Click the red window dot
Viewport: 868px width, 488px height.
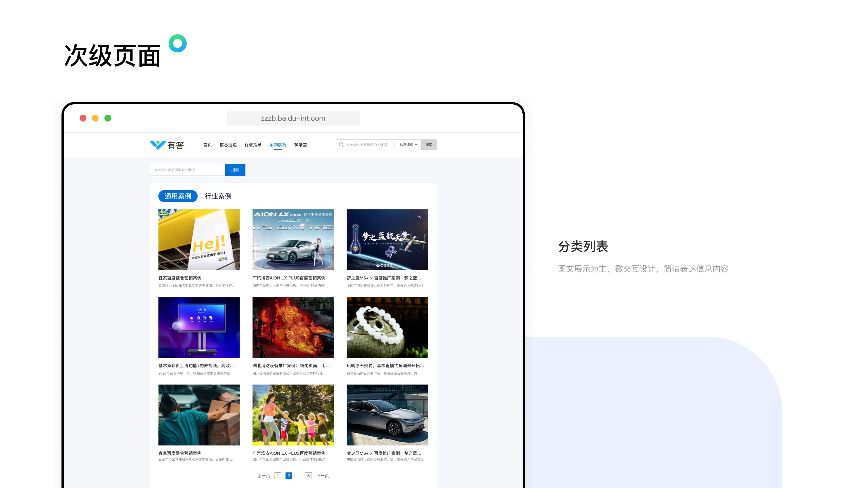point(83,118)
